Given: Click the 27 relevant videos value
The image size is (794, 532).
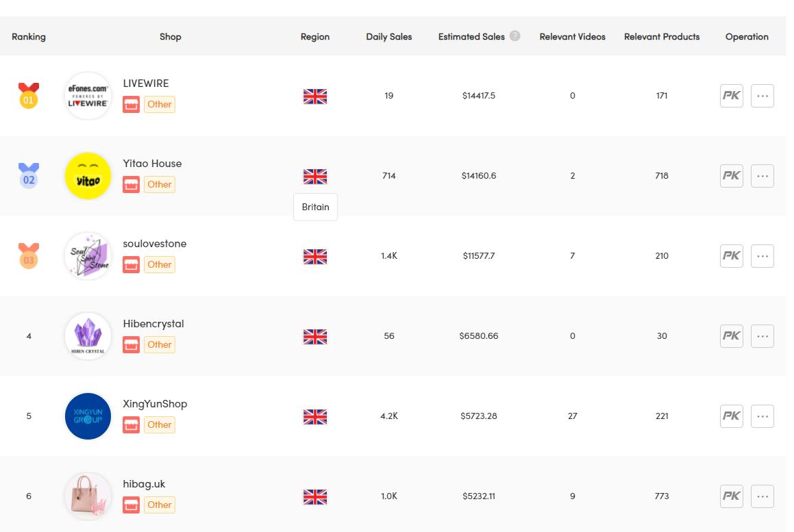Looking at the screenshot, I should point(572,416).
